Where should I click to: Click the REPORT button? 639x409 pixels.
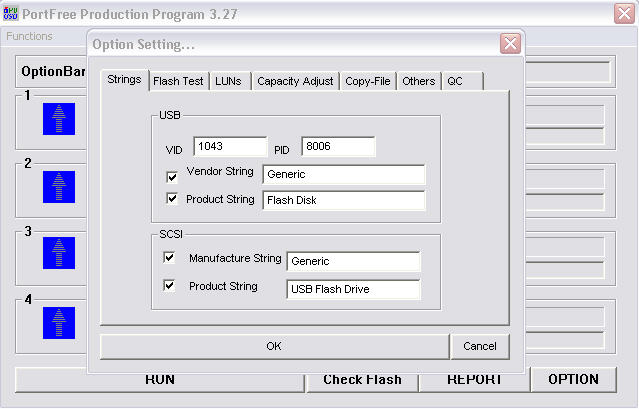coord(474,383)
